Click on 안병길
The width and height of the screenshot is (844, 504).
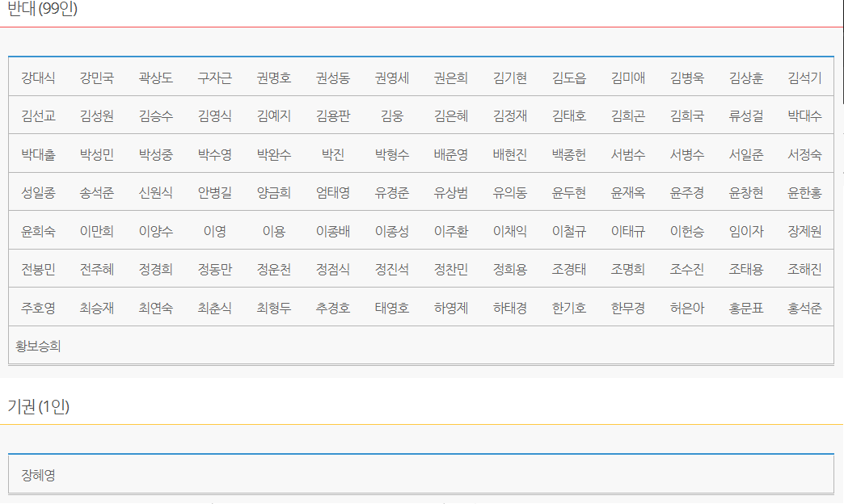(215, 192)
